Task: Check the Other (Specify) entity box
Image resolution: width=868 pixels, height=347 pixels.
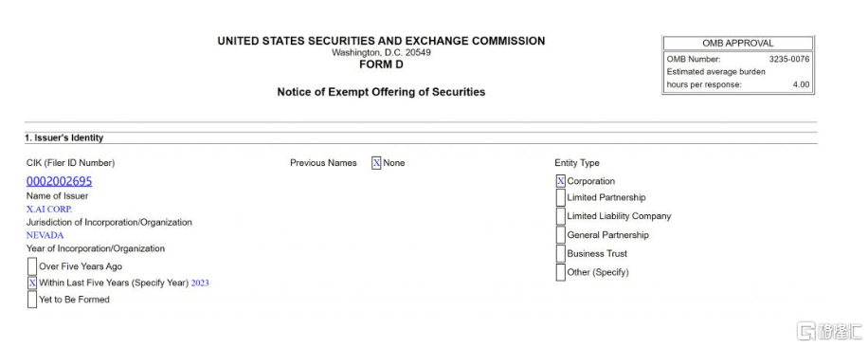Action: (x=560, y=272)
